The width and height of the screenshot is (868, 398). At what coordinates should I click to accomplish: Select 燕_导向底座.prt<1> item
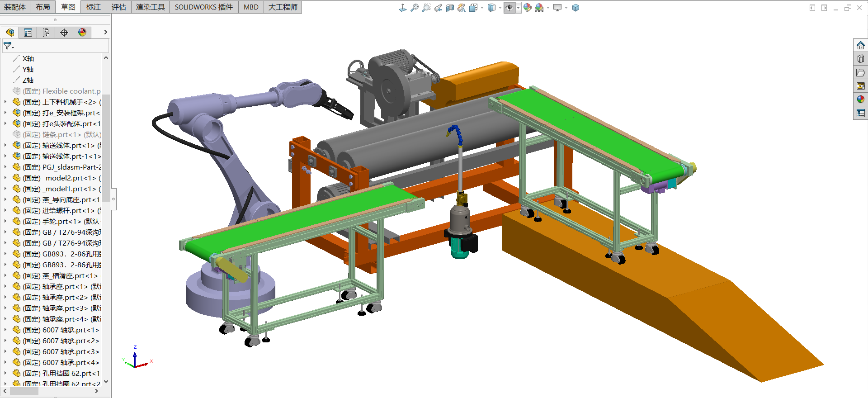tap(61, 199)
